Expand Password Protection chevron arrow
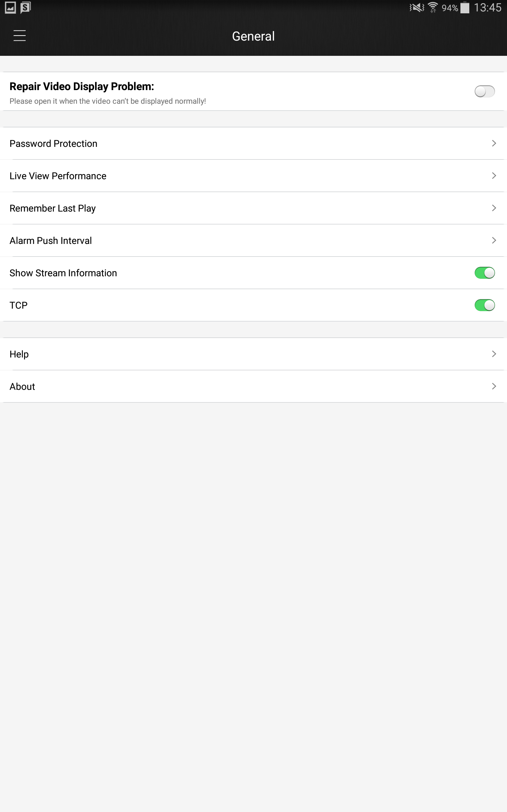 494,143
